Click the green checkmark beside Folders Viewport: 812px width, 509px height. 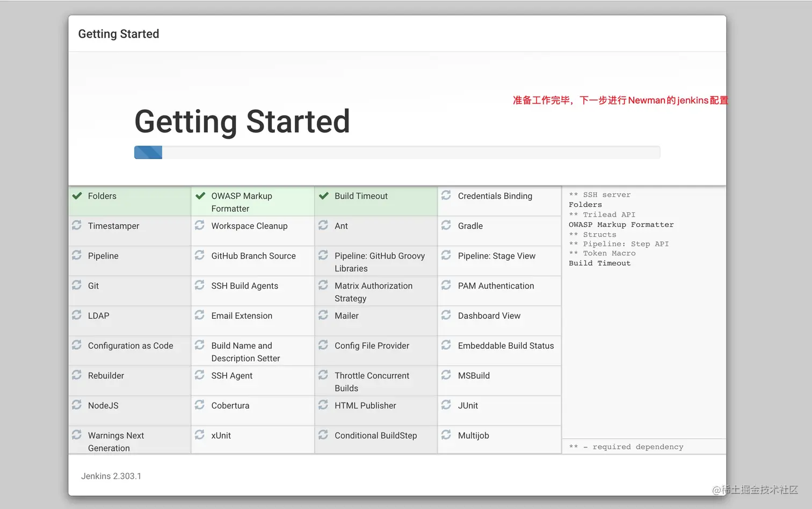[77, 196]
